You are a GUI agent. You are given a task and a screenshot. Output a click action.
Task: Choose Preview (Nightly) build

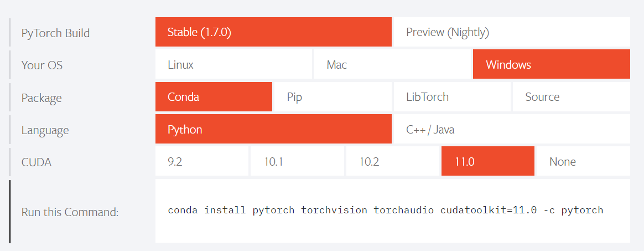(x=512, y=32)
